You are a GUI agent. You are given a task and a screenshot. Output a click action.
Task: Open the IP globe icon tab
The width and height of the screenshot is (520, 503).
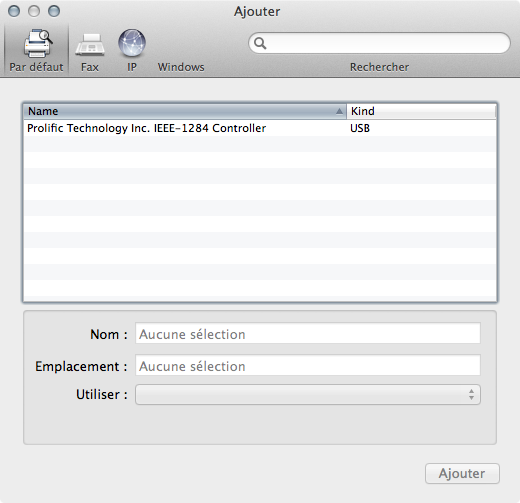[x=132, y=43]
